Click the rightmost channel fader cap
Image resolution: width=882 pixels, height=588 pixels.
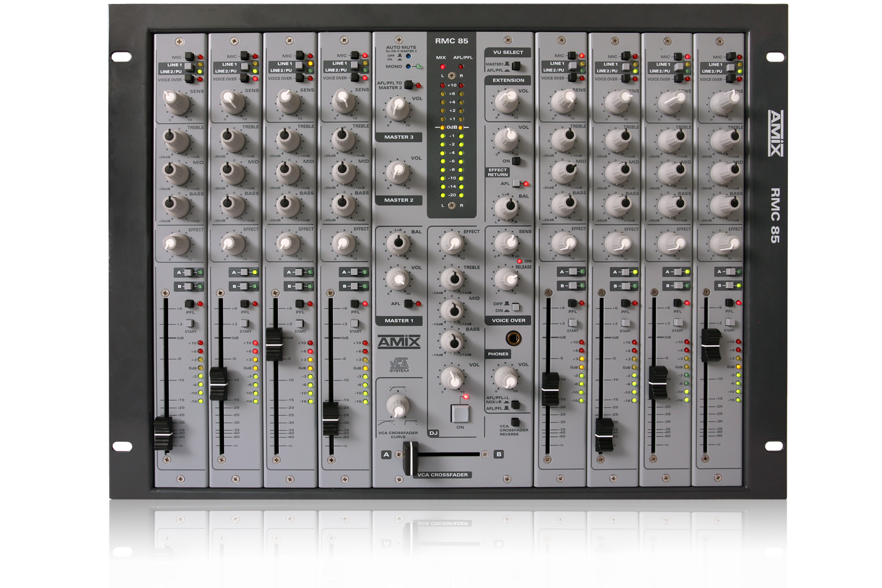pos(711,345)
